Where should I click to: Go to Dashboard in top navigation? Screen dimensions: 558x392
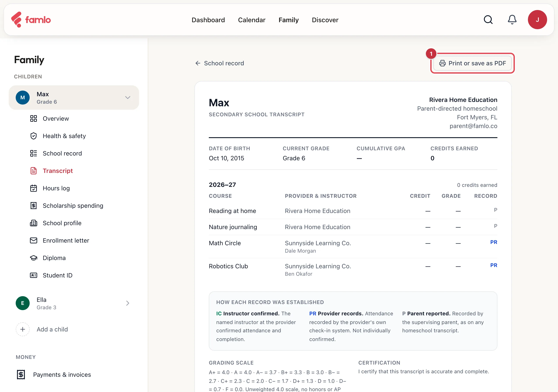pos(208,20)
